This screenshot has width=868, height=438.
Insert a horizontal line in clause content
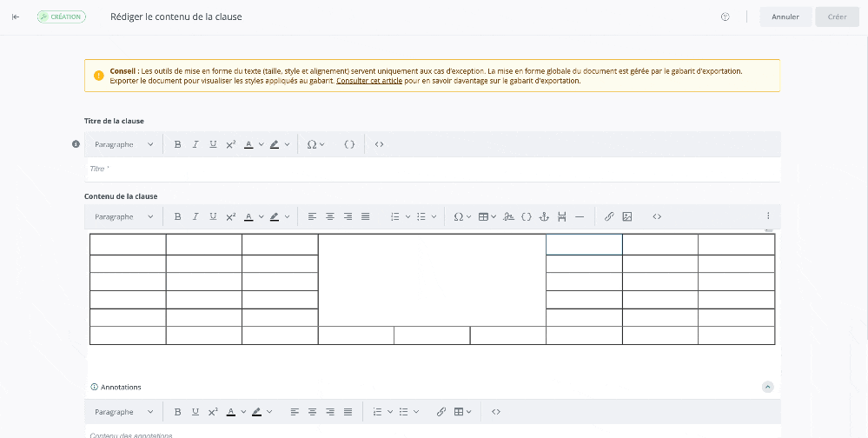tap(580, 216)
